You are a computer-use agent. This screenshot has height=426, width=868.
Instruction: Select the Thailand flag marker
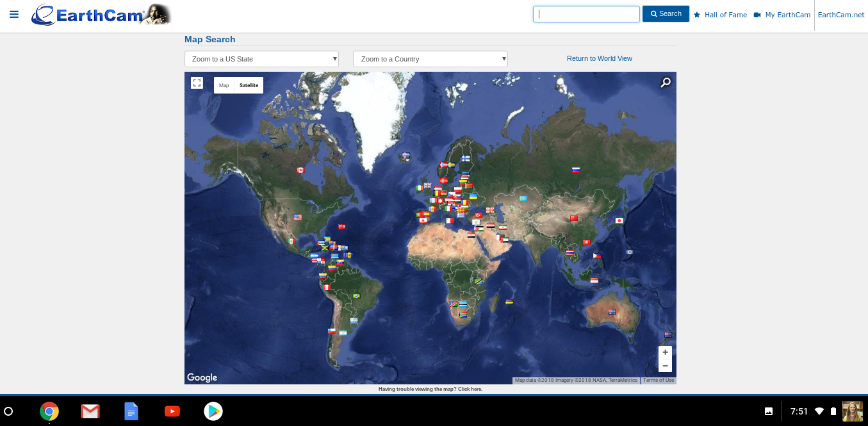click(x=569, y=253)
